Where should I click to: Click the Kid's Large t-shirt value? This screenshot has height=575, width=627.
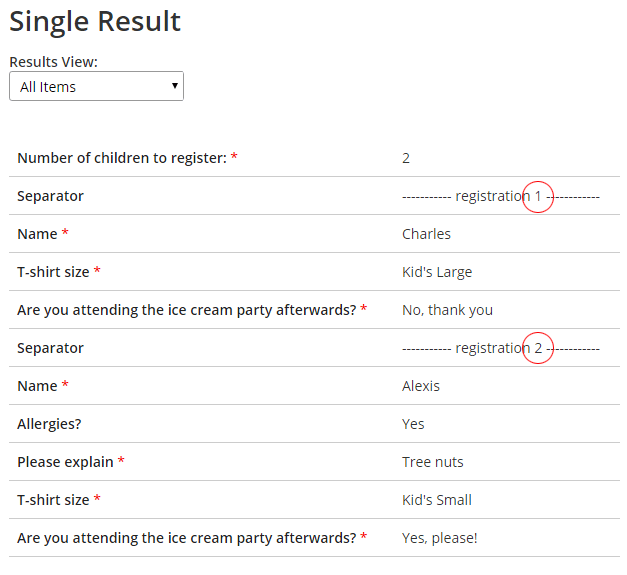tap(437, 272)
